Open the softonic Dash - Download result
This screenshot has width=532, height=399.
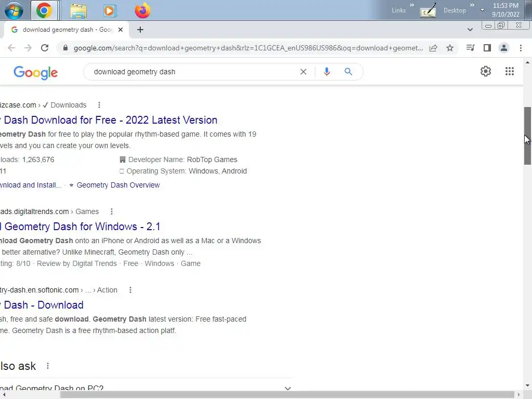pyautogui.click(x=42, y=305)
